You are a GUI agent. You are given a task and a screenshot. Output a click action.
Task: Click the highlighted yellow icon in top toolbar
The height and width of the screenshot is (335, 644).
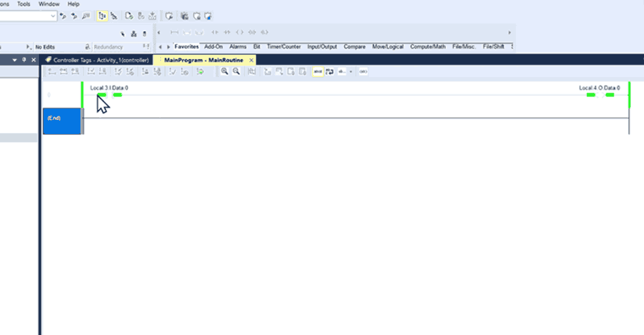point(102,15)
